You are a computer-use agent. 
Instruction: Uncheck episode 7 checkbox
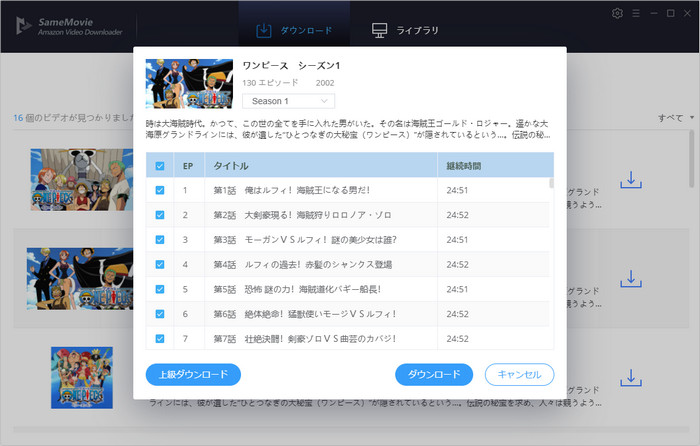click(x=160, y=339)
